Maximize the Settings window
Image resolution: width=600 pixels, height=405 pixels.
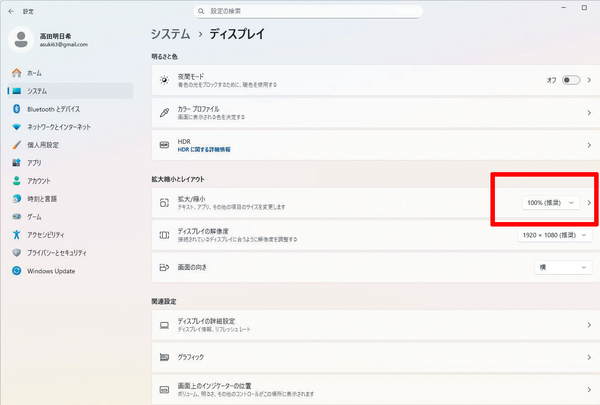(x=584, y=7)
